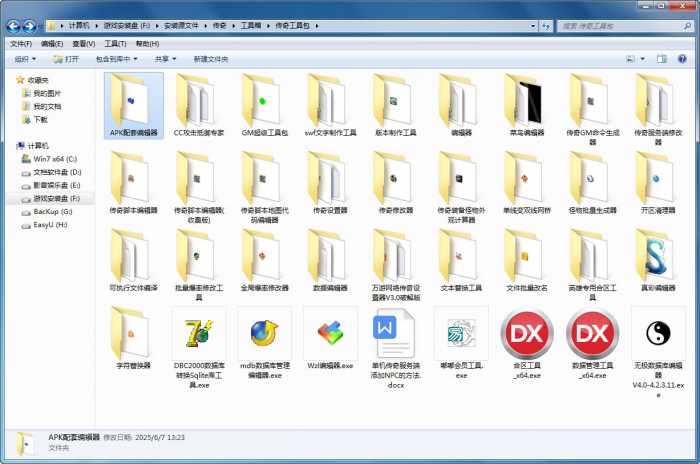Expand breadcrumb arrow after 传奇工具包
Screen dimensions: 700x464
(x=317, y=26)
